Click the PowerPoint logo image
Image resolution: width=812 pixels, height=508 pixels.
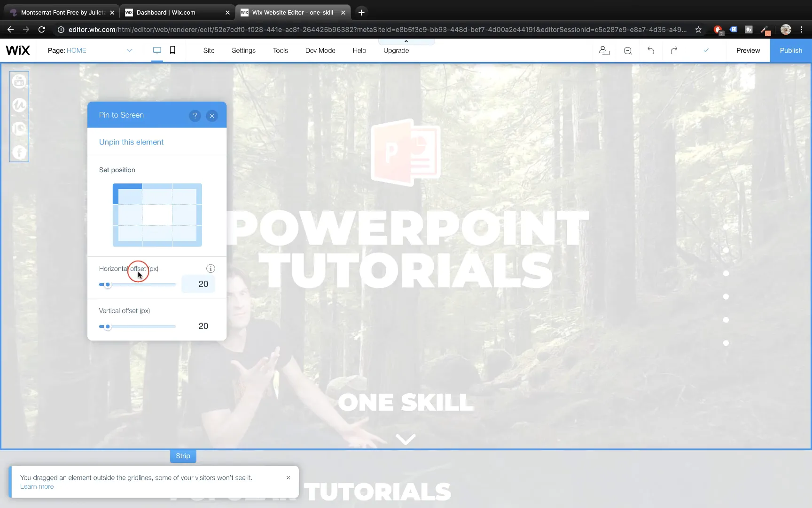click(406, 152)
